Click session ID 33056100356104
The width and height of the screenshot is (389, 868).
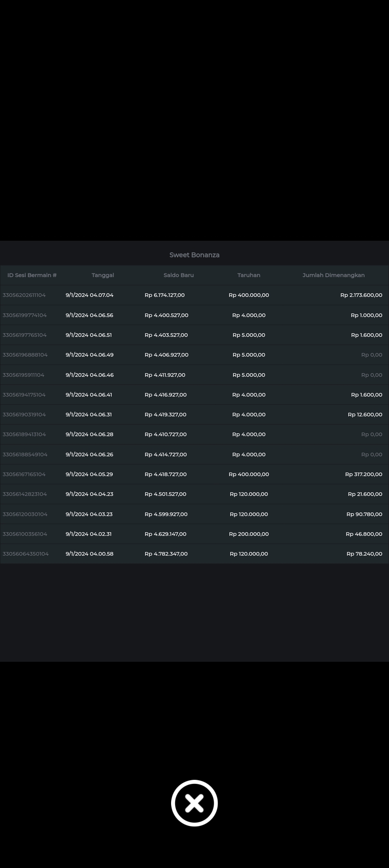point(25,534)
